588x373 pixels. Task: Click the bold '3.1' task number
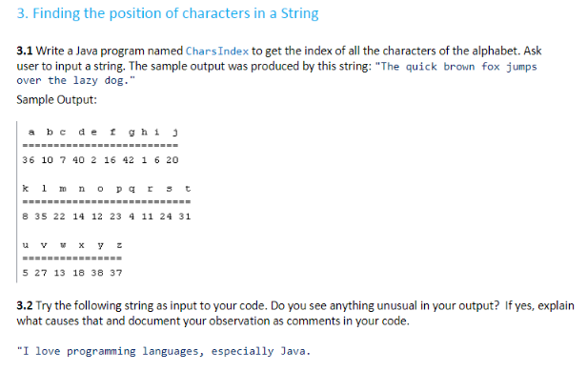[x=25, y=51]
